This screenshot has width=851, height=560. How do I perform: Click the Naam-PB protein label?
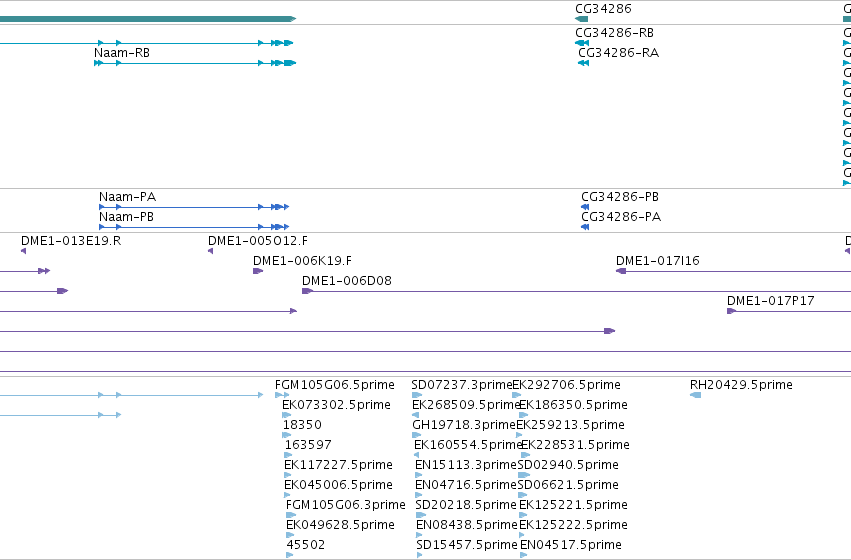(x=126, y=217)
